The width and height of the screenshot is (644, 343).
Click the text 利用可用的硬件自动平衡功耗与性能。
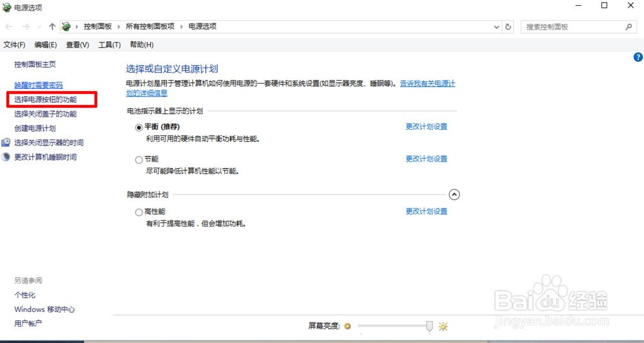click(x=203, y=139)
